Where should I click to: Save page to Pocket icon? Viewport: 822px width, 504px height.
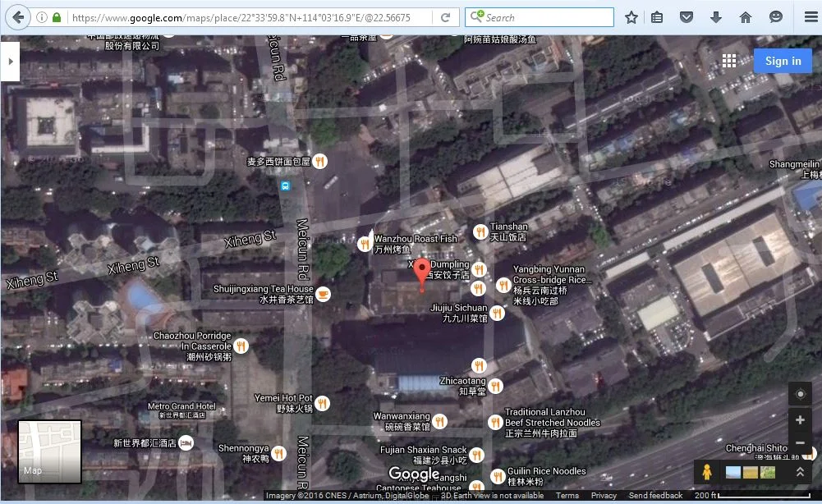coord(687,17)
